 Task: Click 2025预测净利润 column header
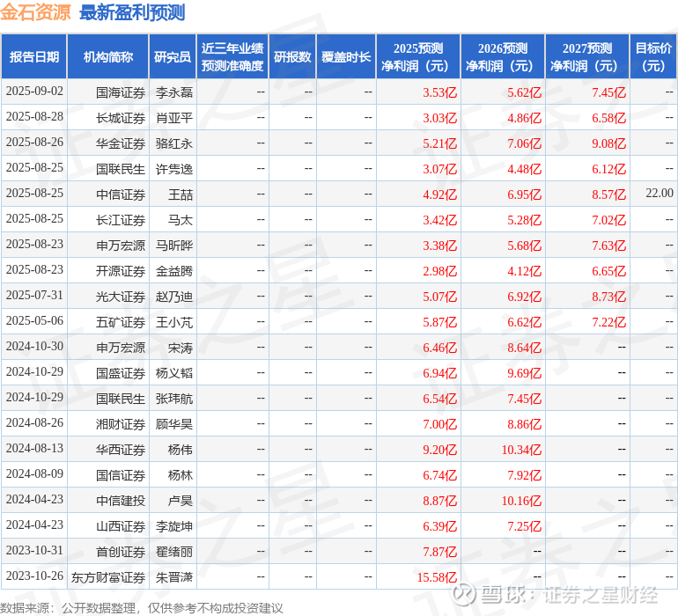point(418,56)
